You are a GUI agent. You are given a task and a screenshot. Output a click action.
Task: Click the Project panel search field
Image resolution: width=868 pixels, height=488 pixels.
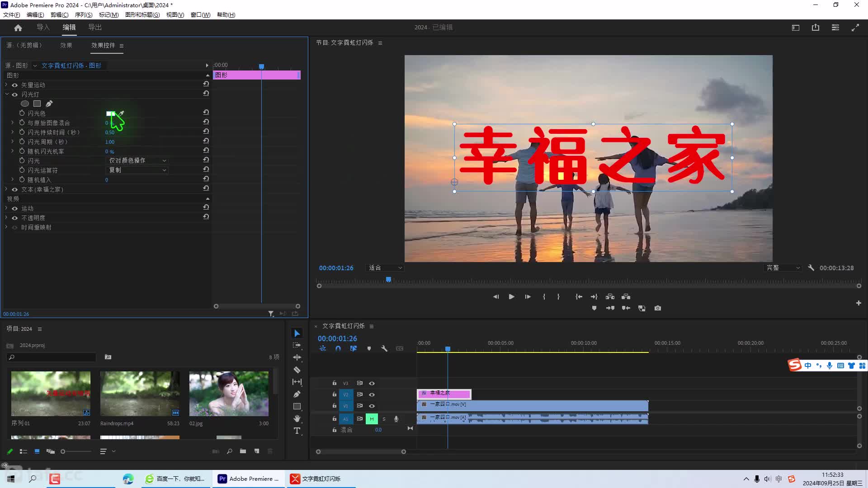pos(52,357)
